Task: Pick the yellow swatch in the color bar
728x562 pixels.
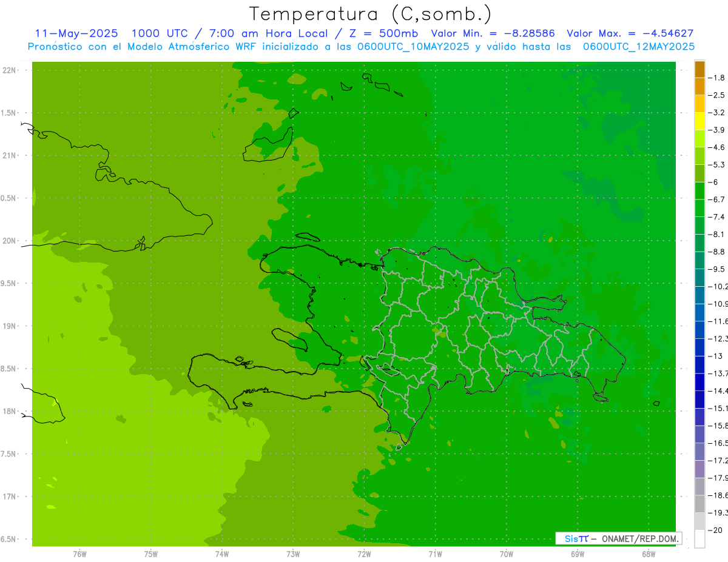Action: (699, 121)
